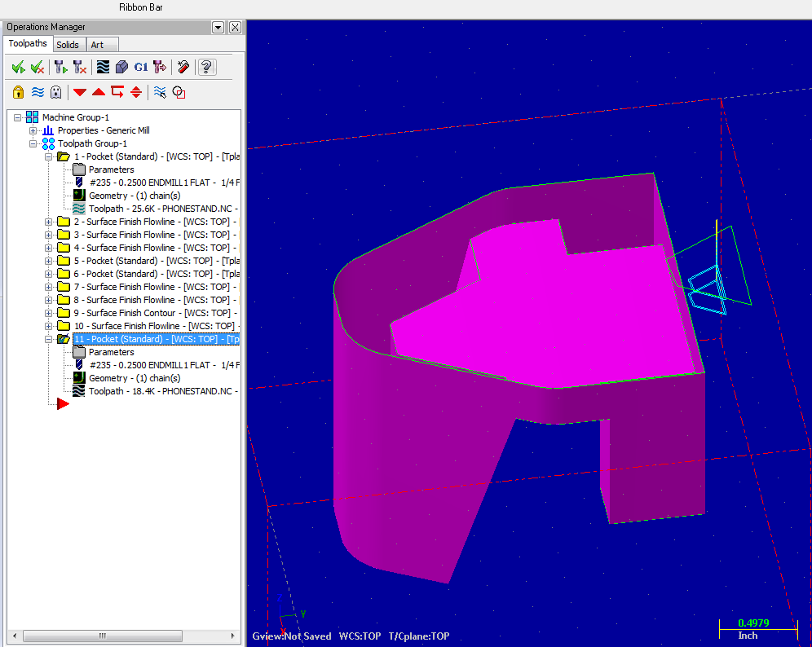This screenshot has width=812, height=647.
Task: Regenerate all dirty operations icon
Action: 79,67
